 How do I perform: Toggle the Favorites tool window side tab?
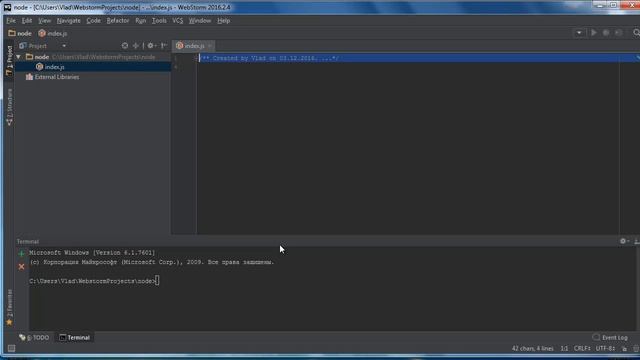[9, 303]
